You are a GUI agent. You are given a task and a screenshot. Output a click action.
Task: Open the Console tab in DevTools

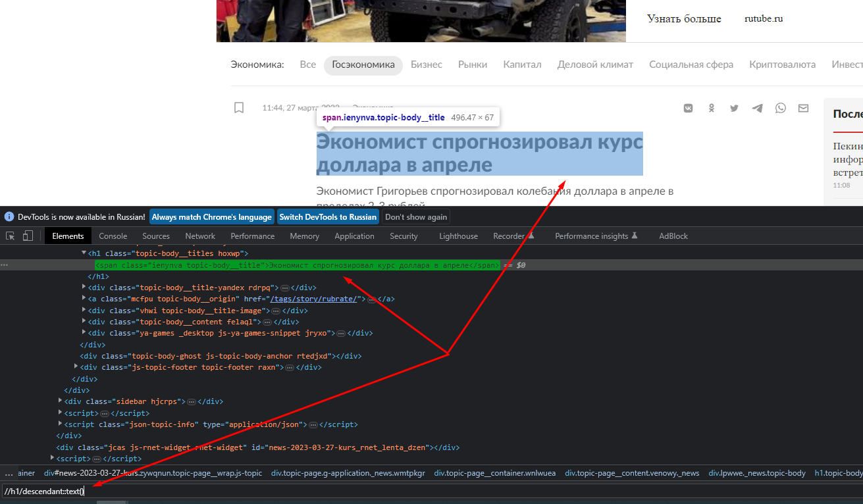[x=113, y=236]
